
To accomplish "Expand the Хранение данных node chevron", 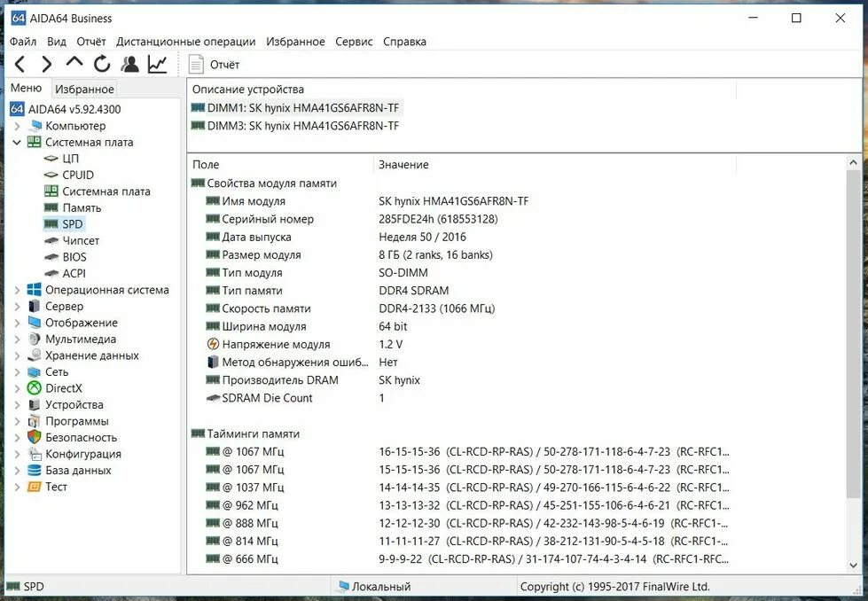I will click(17, 355).
